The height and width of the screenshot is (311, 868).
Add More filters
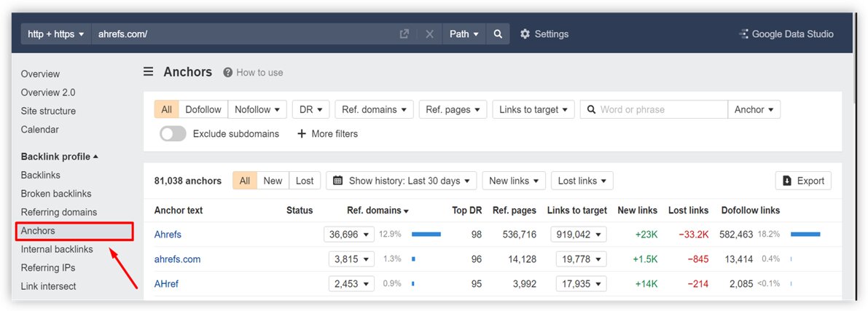328,134
